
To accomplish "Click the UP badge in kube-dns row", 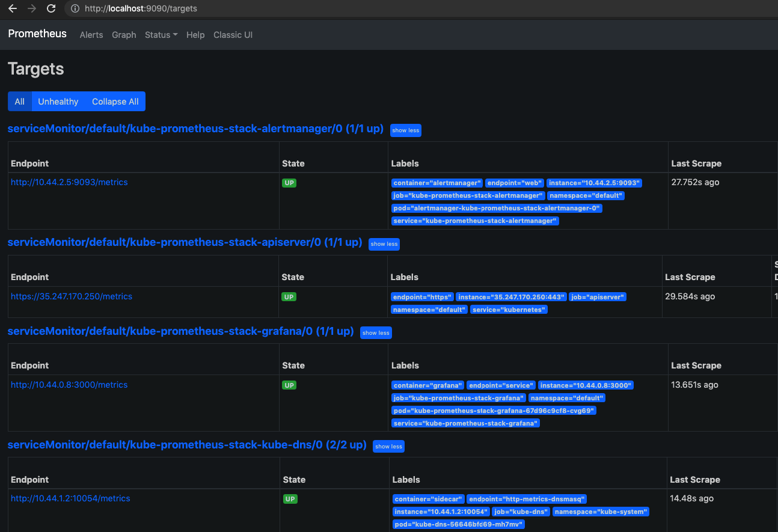I will (x=290, y=499).
